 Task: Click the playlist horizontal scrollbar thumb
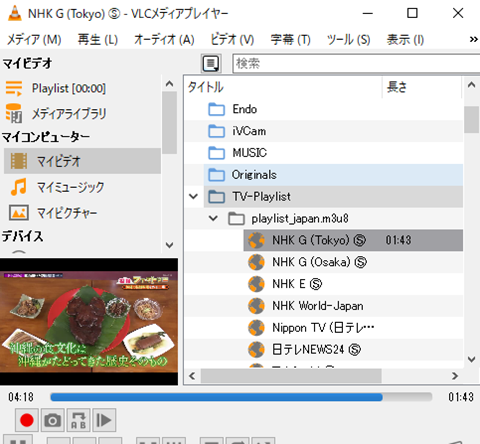pos(291,376)
